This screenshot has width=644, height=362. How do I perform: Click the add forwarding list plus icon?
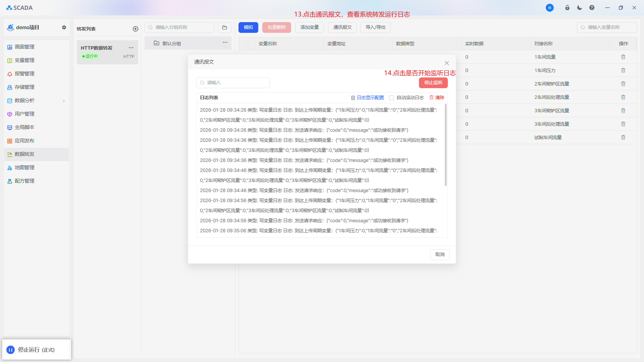click(136, 29)
